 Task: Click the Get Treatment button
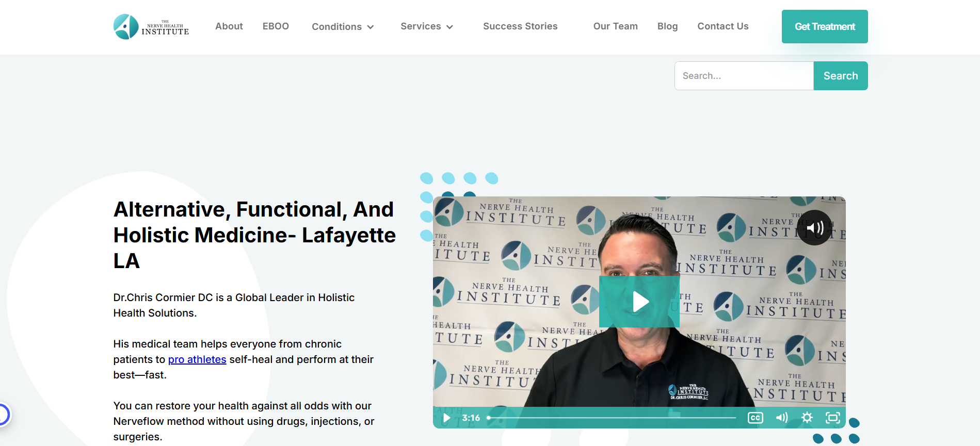[825, 26]
